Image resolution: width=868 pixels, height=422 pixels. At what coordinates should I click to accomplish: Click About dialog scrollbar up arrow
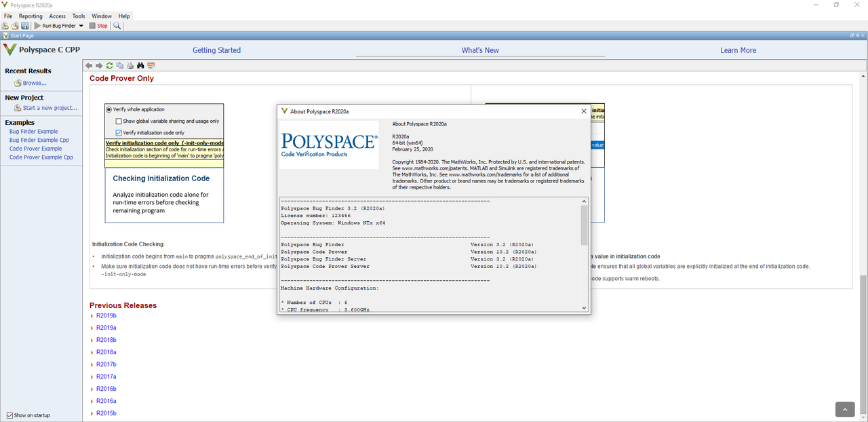[585, 201]
